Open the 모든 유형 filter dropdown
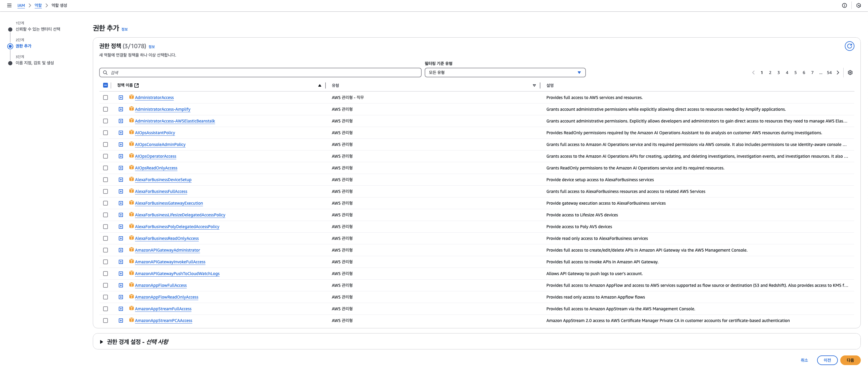 tap(505, 73)
